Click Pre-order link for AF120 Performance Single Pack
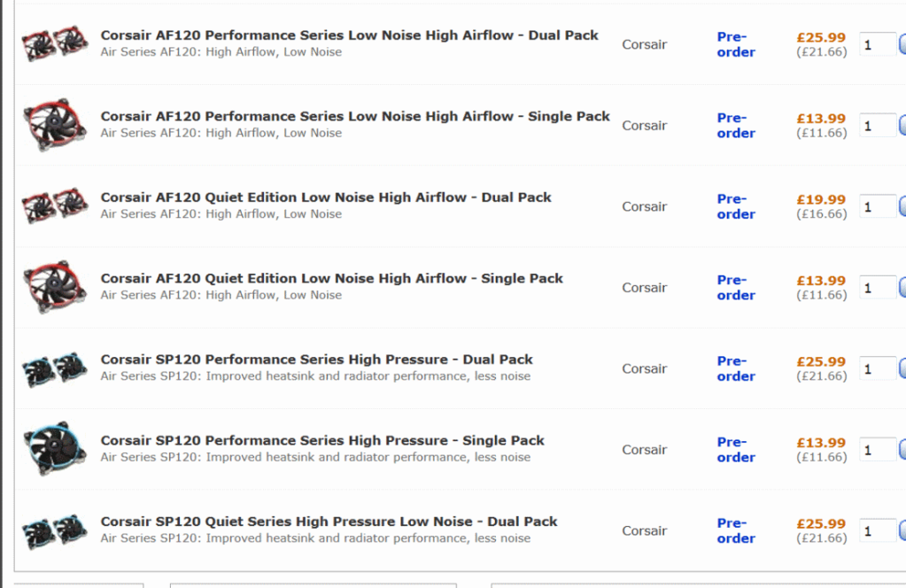The height and width of the screenshot is (588, 906). (736, 126)
